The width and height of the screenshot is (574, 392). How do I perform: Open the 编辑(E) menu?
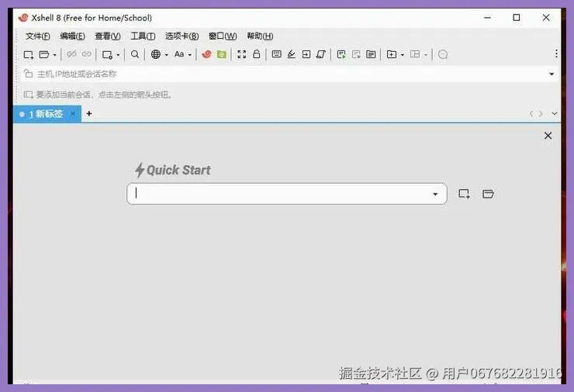pos(72,36)
